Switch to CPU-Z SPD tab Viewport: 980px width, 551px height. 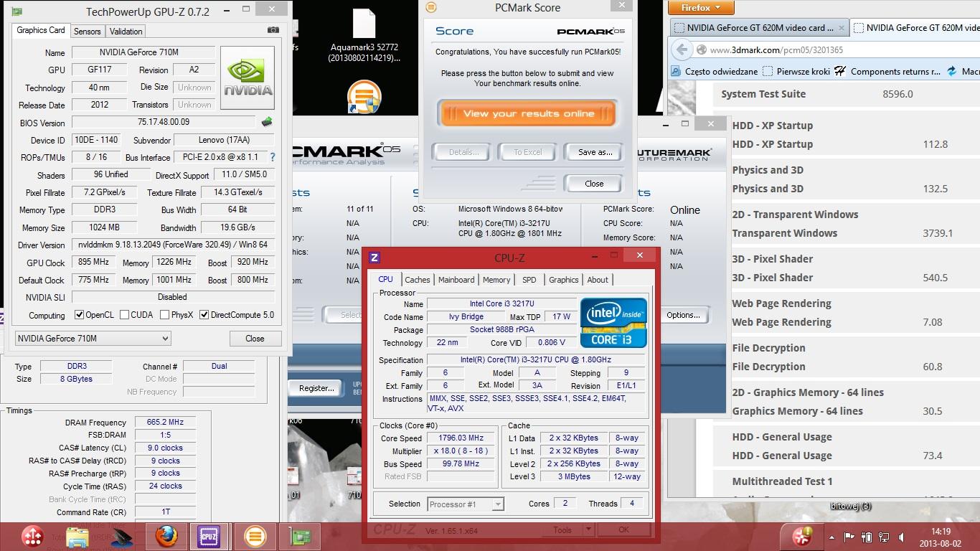click(x=529, y=280)
